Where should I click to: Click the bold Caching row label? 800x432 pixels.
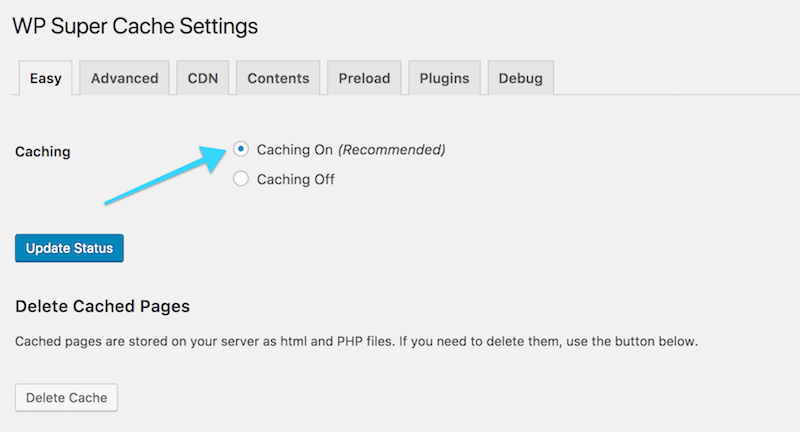43,151
